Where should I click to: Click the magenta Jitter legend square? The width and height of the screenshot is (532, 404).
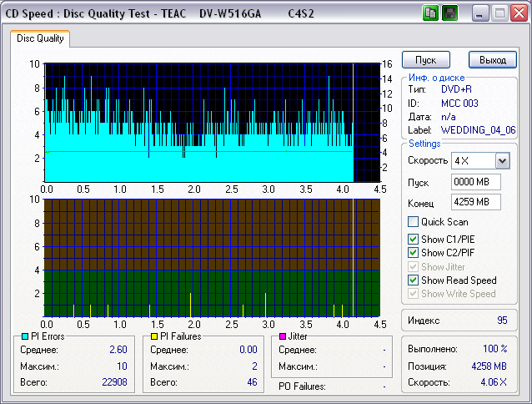tap(284, 336)
